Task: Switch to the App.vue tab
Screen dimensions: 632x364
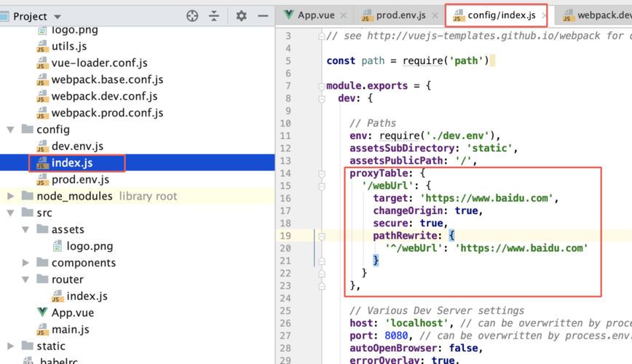Action: click(316, 15)
